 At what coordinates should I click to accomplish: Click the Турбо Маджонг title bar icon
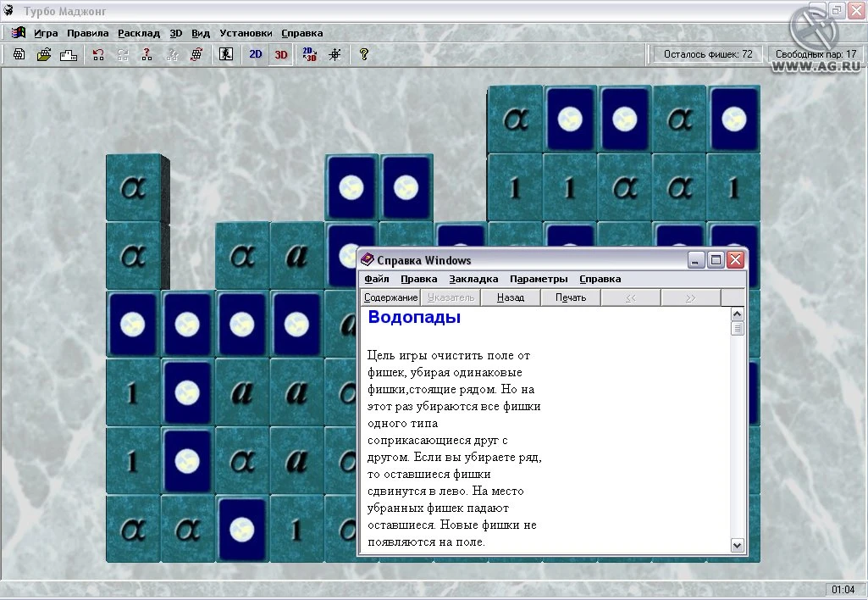point(8,10)
